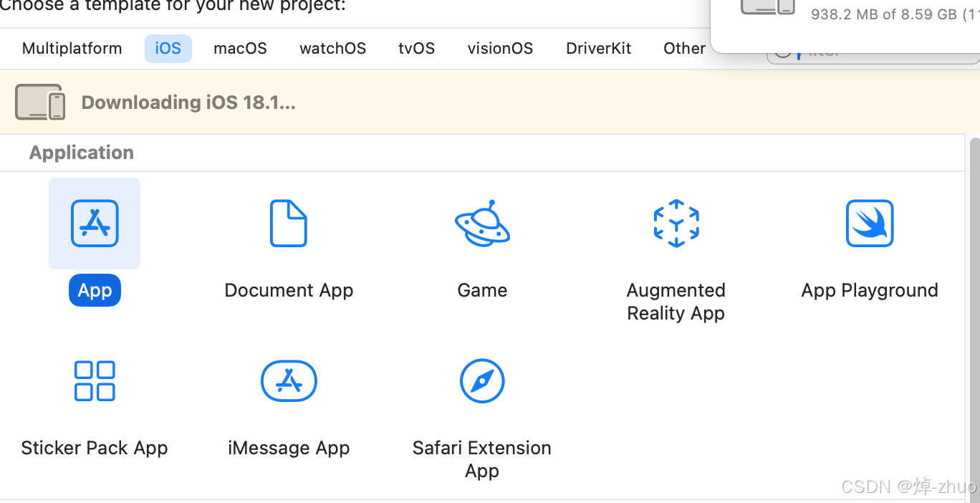
Task: Click device icon in the download popover
Action: [768, 6]
